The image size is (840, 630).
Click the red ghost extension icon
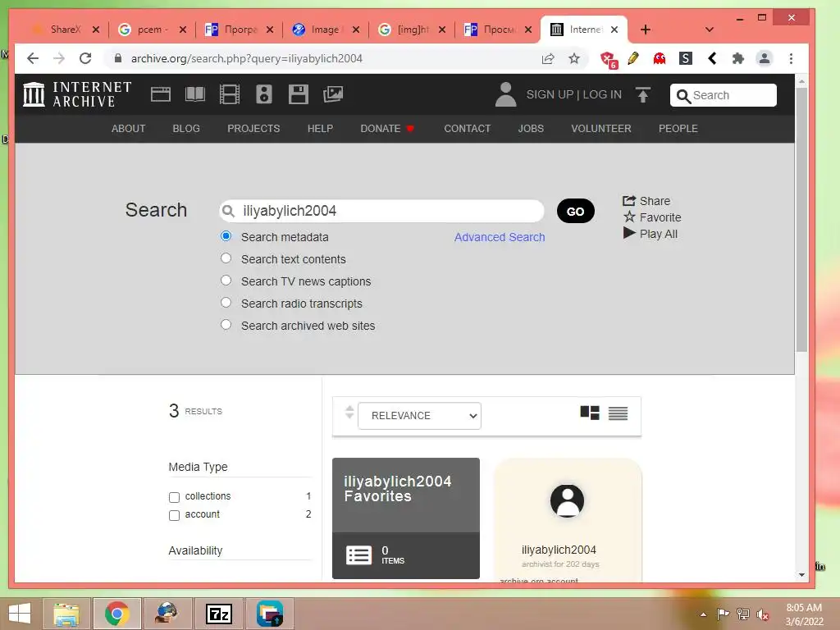pos(660,58)
